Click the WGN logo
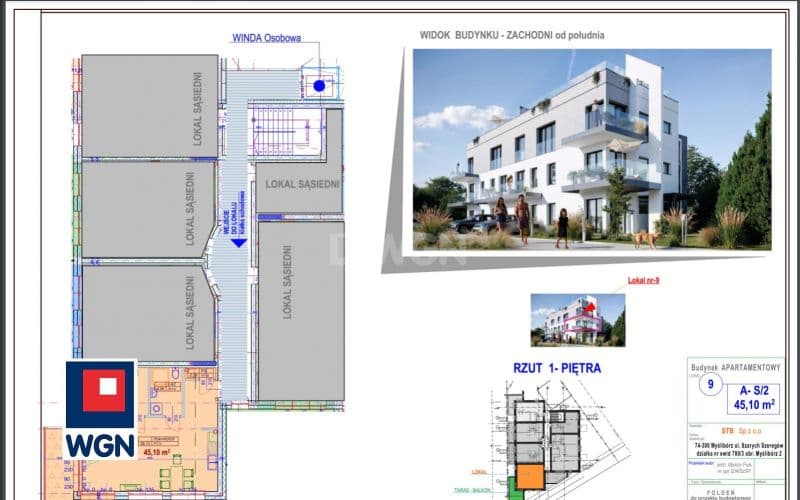 pyautogui.click(x=101, y=410)
